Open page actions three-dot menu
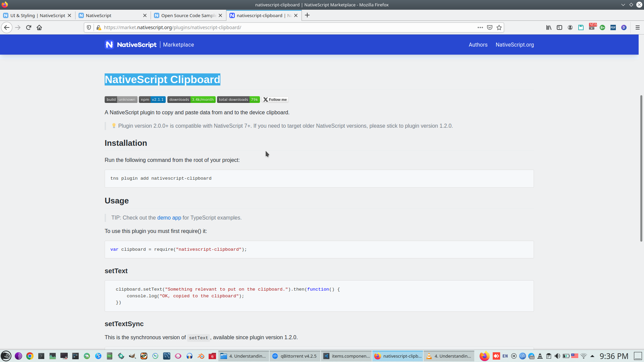 (x=480, y=27)
